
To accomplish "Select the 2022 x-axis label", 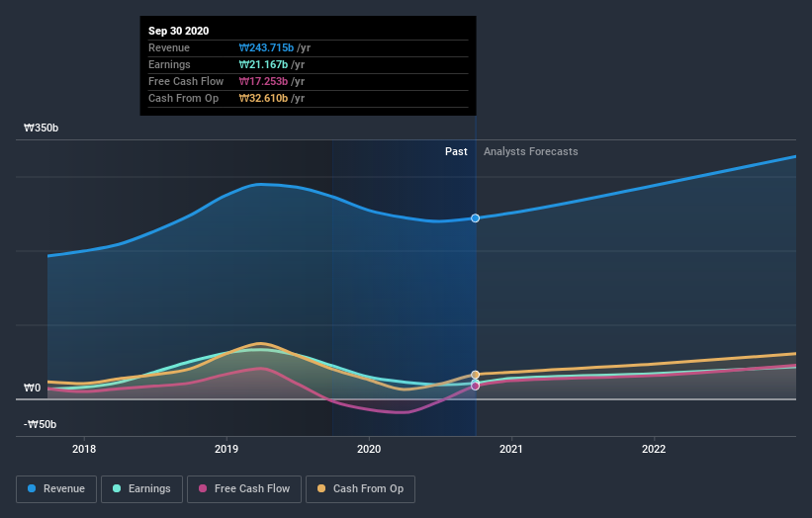I will click(x=654, y=449).
